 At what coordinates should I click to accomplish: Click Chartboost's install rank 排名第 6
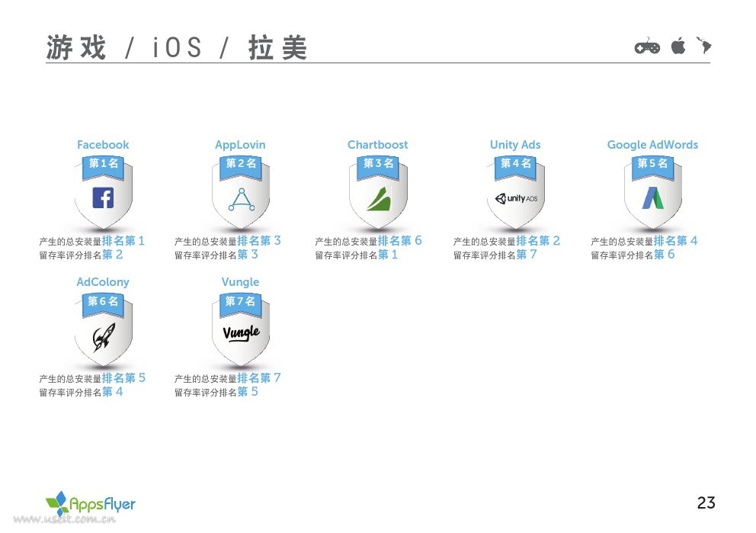(399, 240)
